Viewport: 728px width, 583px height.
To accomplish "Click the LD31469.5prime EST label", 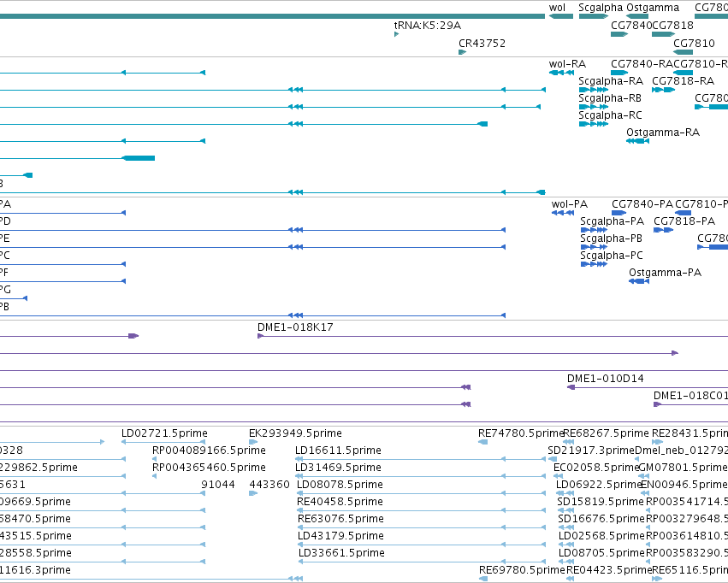I will tap(338, 468).
